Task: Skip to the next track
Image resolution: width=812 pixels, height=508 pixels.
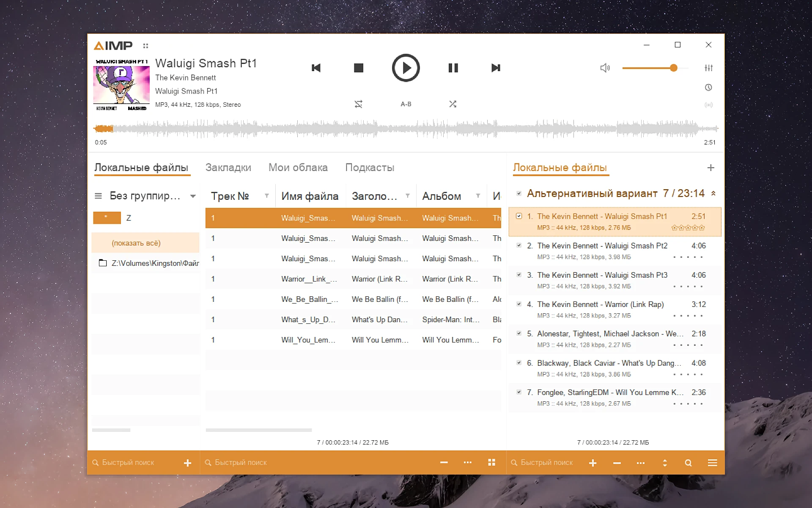Action: coord(496,68)
